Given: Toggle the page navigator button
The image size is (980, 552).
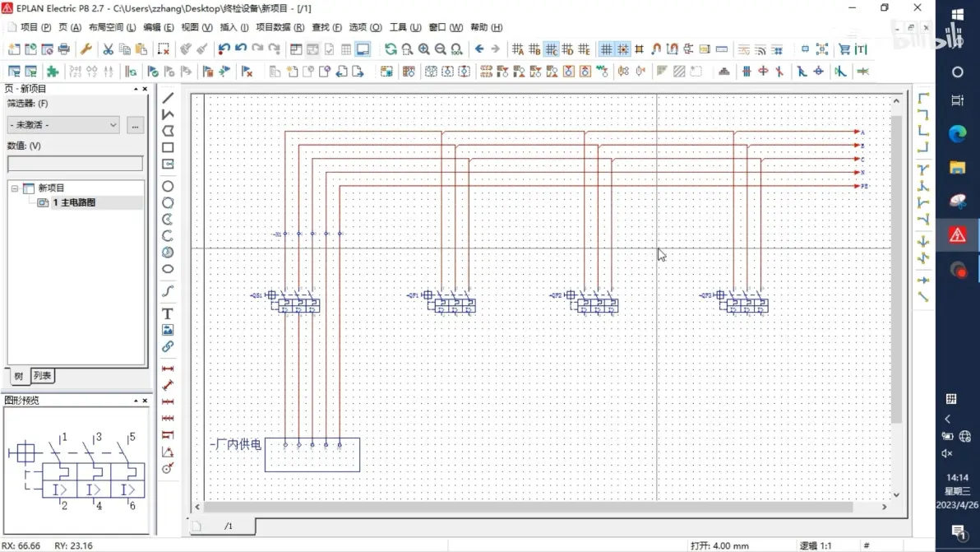Looking at the screenshot, I should pos(296,49).
